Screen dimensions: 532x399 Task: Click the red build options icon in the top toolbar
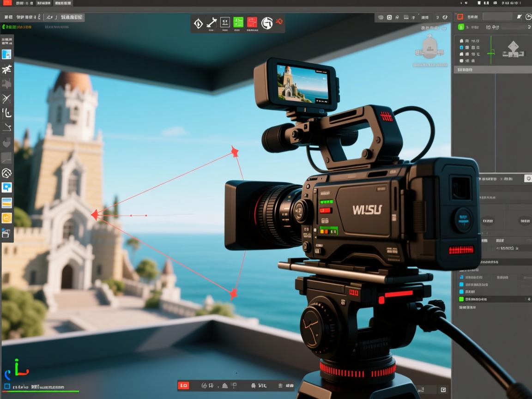[x=252, y=23]
